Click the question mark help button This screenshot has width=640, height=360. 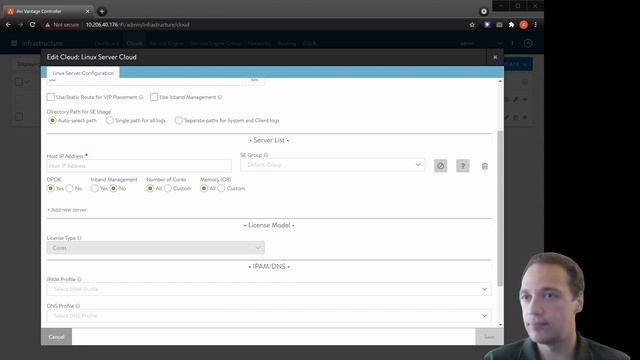coord(462,166)
